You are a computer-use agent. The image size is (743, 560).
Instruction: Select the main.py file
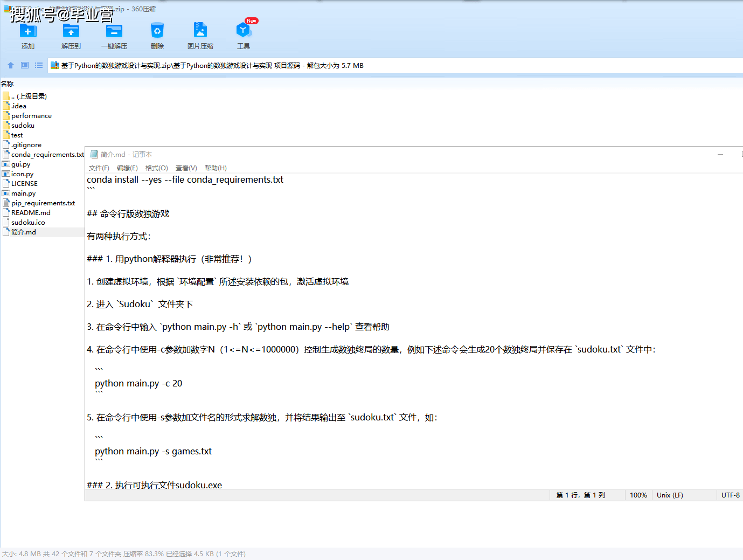[x=23, y=193]
